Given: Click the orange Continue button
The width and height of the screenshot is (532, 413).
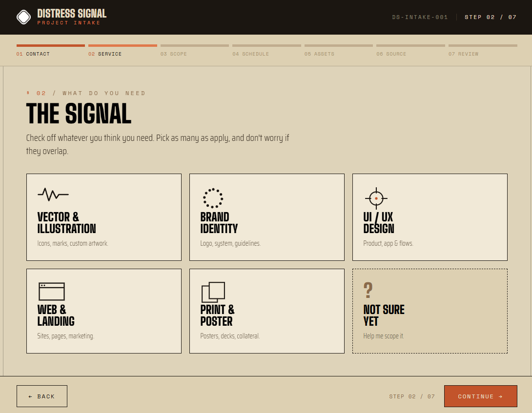Looking at the screenshot, I should click(480, 396).
